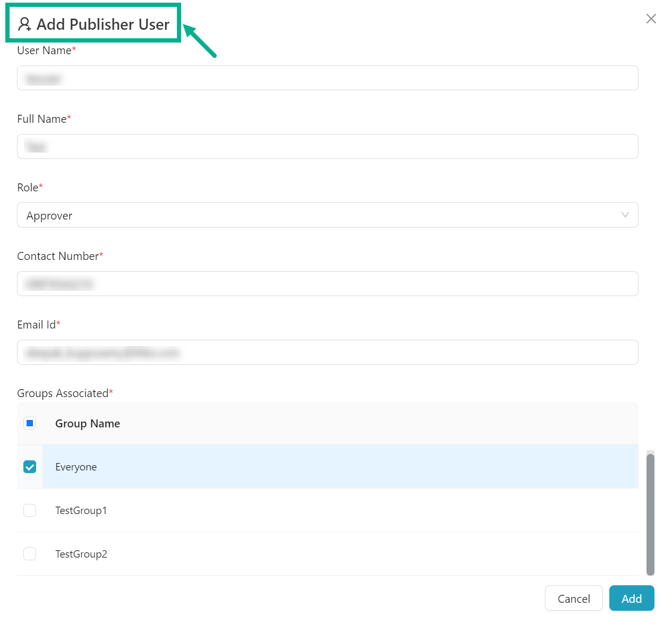The width and height of the screenshot is (672, 623).
Task: Click the chevron arrow in the Role field
Action: tap(625, 215)
